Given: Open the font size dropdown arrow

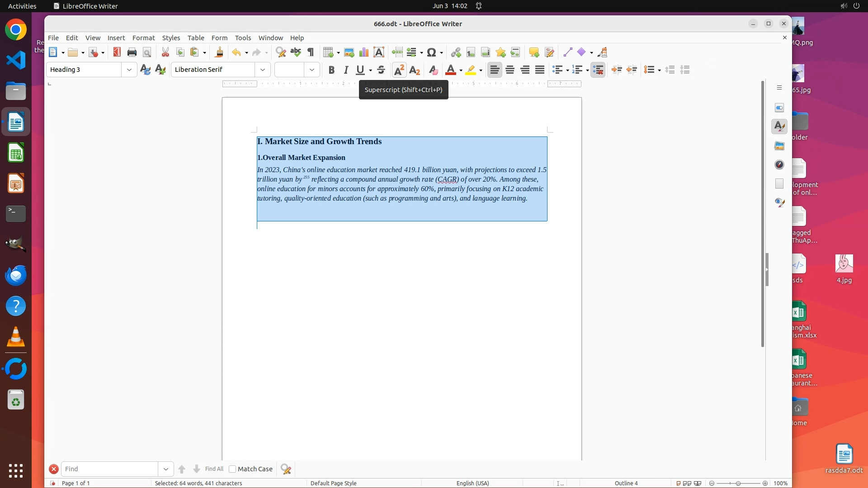Looking at the screenshot, I should [x=312, y=70].
